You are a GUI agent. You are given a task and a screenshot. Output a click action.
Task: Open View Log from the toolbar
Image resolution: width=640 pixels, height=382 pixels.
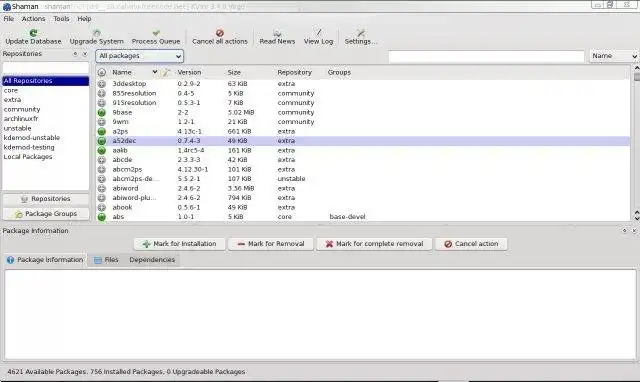[318, 37]
